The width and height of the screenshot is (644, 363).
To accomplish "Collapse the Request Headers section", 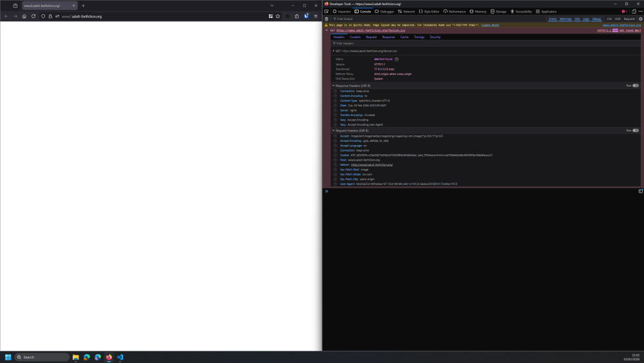I will (334, 130).
